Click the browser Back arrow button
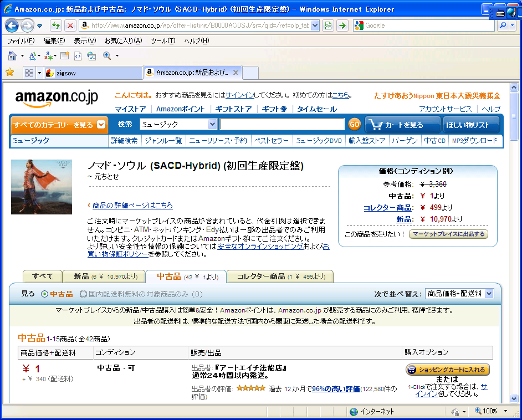522x420 pixels. point(12,25)
